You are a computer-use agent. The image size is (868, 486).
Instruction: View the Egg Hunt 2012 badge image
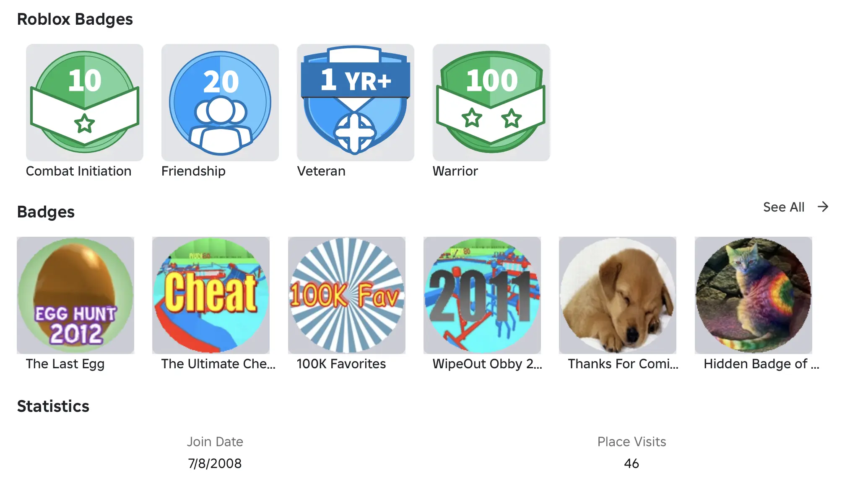[x=75, y=295]
